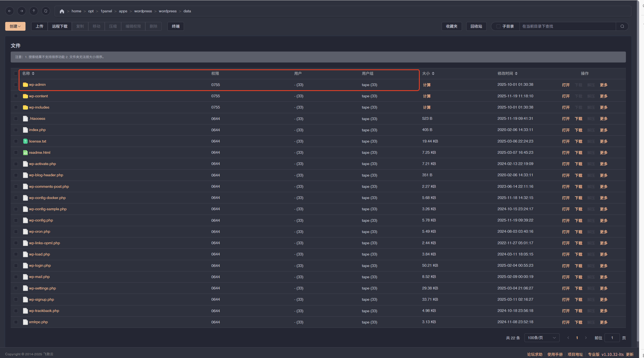Select the wp-config.php row checkbox

click(x=16, y=220)
